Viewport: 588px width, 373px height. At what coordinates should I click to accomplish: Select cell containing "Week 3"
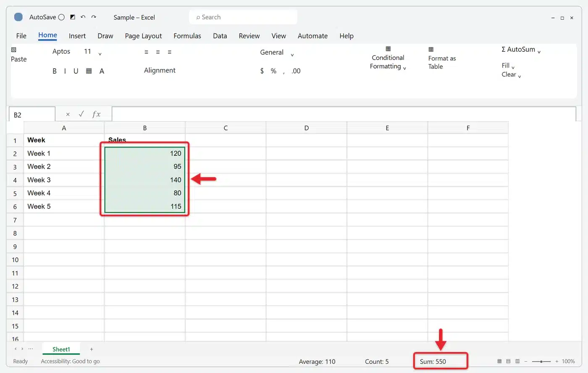click(x=64, y=180)
